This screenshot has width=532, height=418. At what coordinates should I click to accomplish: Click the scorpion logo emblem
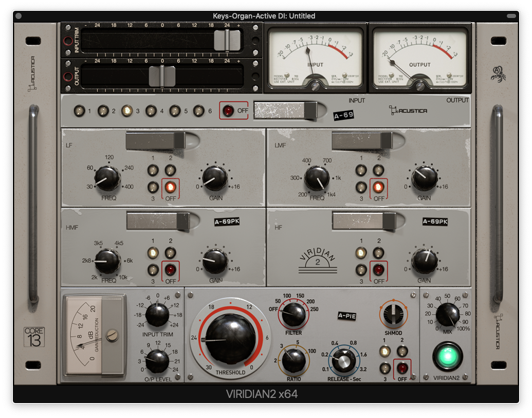498,75
